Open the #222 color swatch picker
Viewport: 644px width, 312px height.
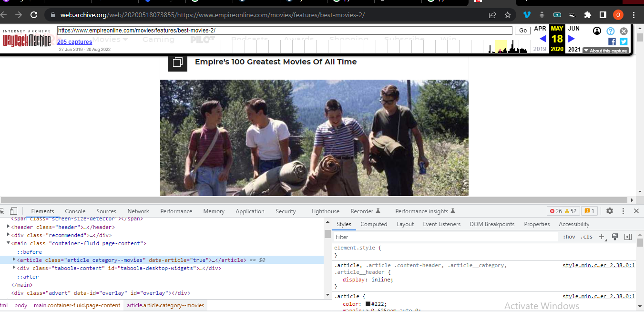pyautogui.click(x=368, y=304)
